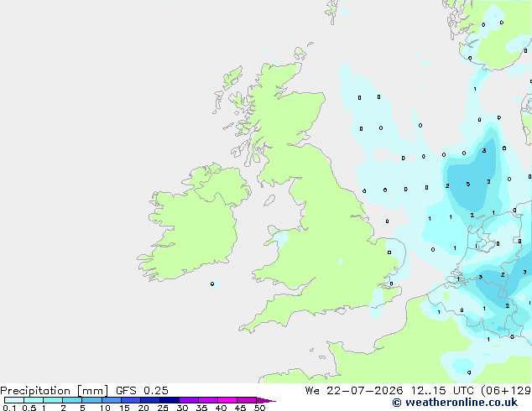The width and height of the screenshot is (532, 411).
Task: Click the legend label "40"
Action: [x=221, y=408]
